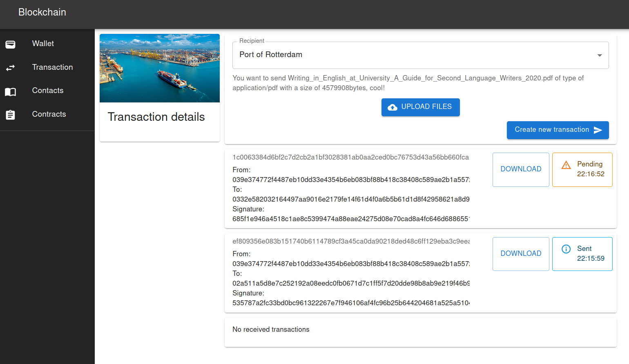Screen dimensions: 629x364
Task: Click the cloud upload icon
Action: click(392, 107)
